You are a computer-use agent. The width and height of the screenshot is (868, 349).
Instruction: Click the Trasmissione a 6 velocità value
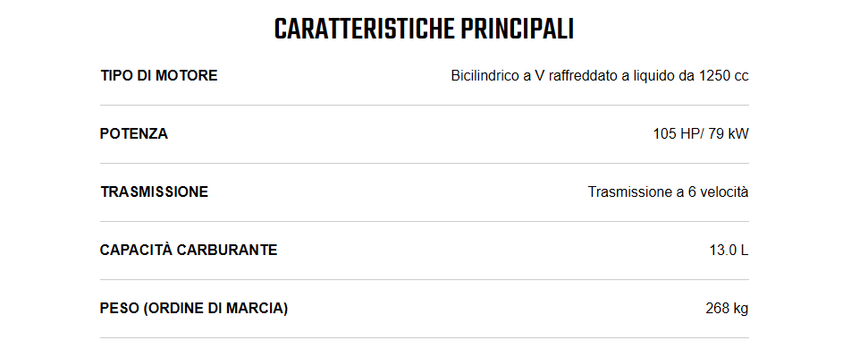(668, 192)
